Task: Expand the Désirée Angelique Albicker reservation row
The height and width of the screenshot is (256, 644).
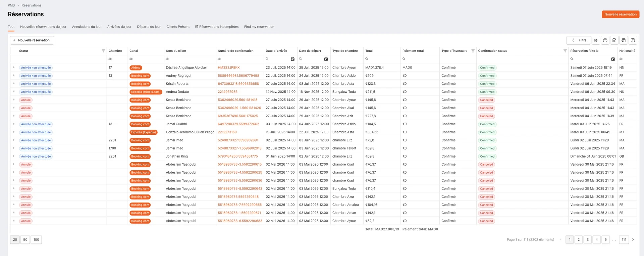Action: point(14,68)
